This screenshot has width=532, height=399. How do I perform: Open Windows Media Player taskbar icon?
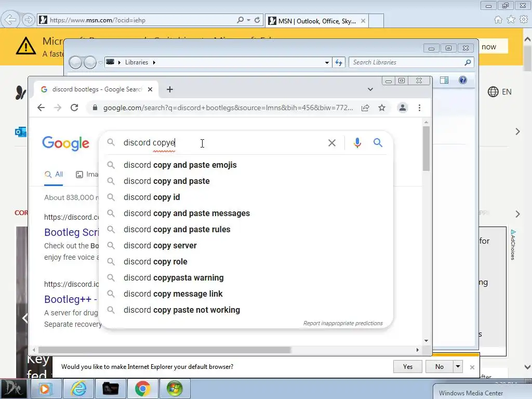pyautogui.click(x=46, y=389)
